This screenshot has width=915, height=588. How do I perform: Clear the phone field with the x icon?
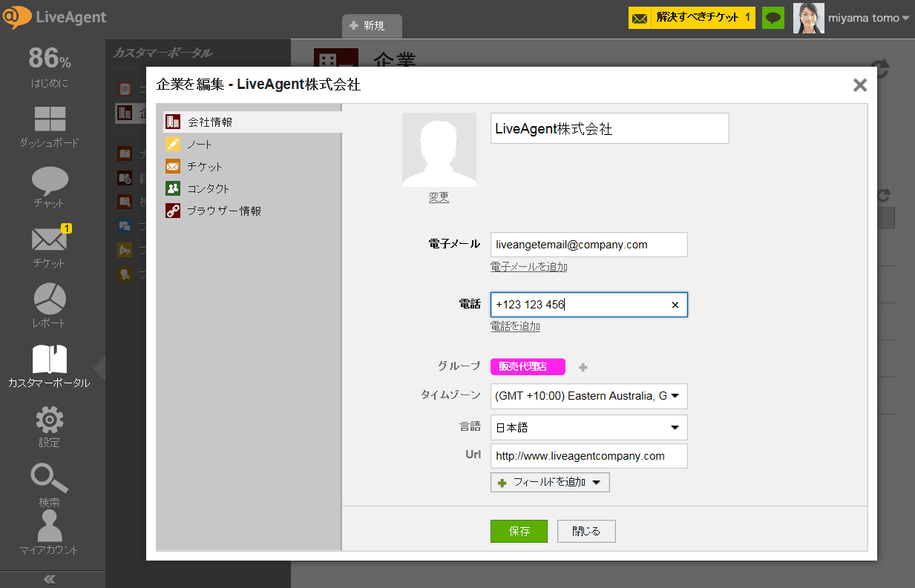tap(675, 305)
